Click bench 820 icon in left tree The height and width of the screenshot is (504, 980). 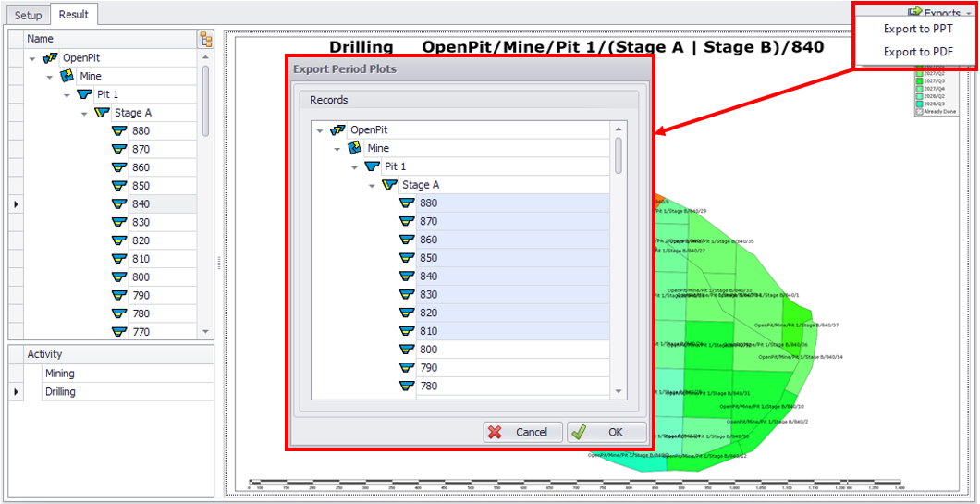119,240
